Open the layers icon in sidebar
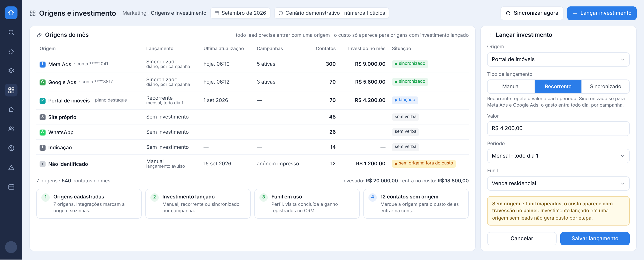This screenshot has height=260, width=644. pyautogui.click(x=11, y=71)
